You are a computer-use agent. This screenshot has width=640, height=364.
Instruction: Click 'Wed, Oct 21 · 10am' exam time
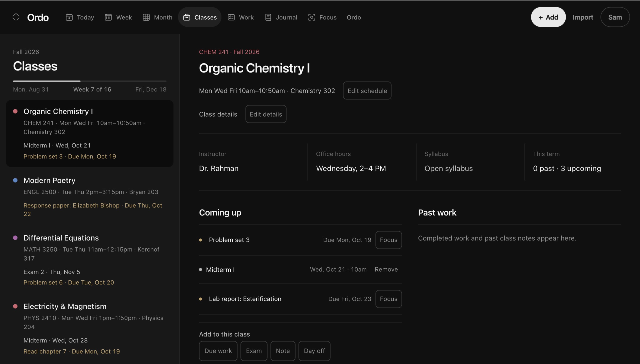[338, 269]
